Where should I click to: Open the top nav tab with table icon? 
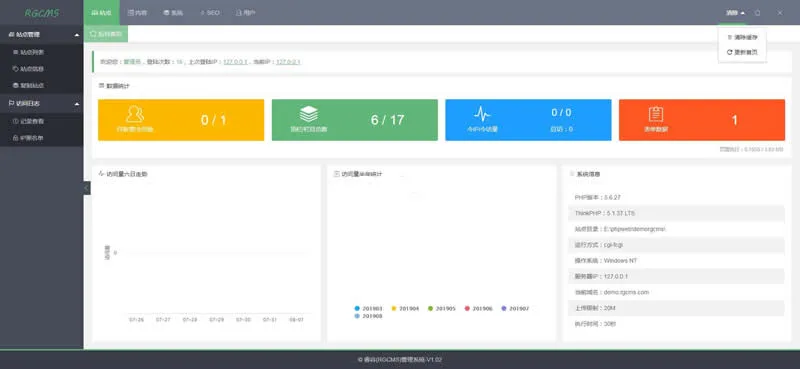(137, 13)
